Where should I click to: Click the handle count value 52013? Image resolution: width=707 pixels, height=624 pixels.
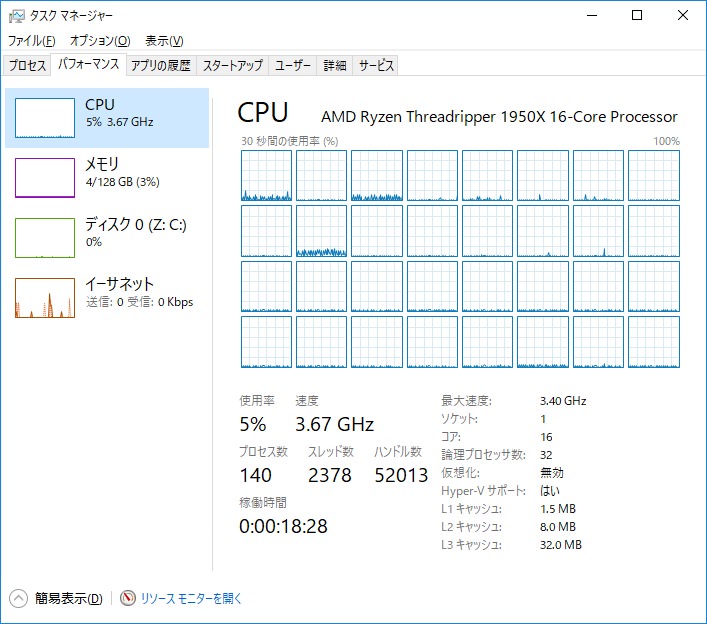click(x=401, y=475)
